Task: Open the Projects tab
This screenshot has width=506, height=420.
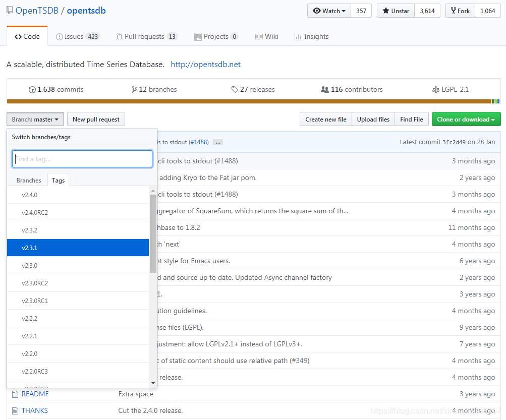Action: (216, 36)
